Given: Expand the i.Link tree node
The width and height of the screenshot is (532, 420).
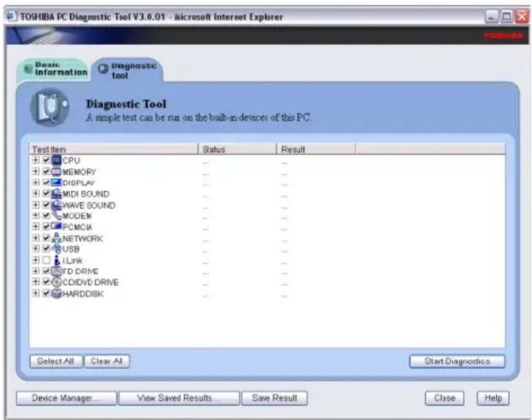Looking at the screenshot, I should tap(36, 260).
